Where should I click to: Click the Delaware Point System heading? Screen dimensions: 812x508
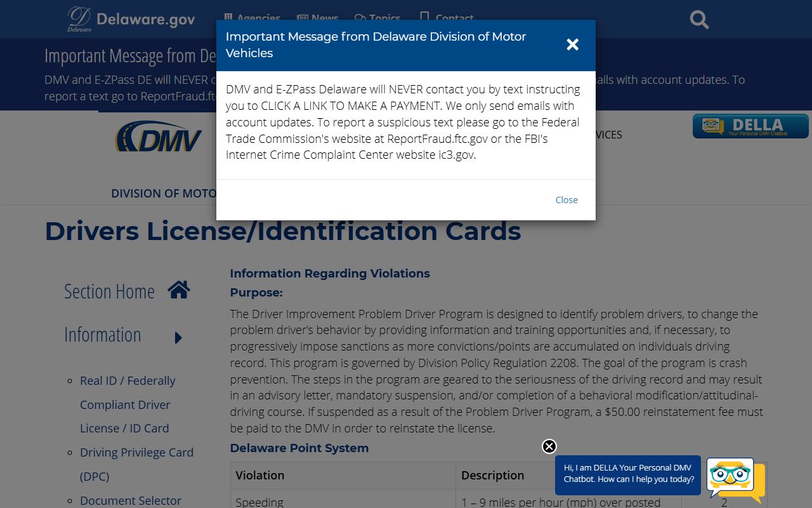(299, 448)
